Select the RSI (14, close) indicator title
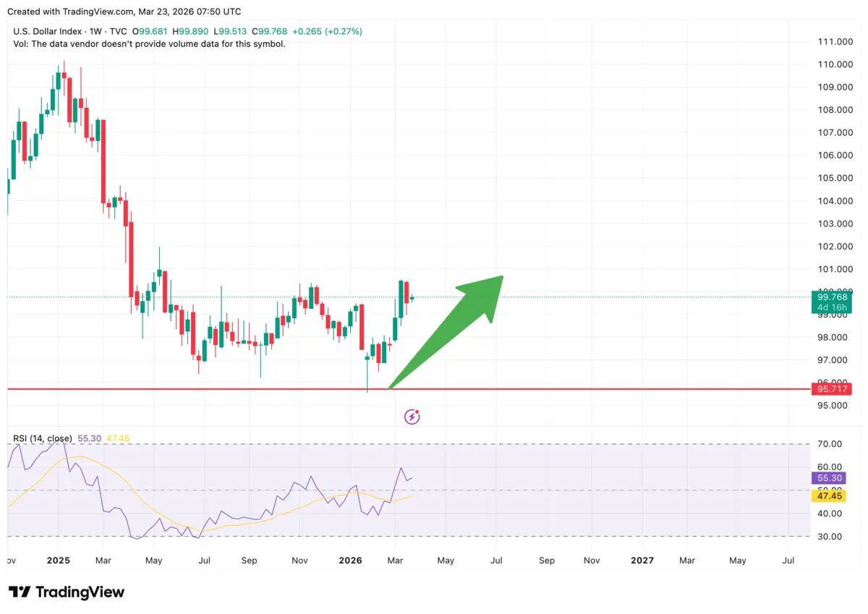Image resolution: width=868 pixels, height=614 pixels. 43,438
